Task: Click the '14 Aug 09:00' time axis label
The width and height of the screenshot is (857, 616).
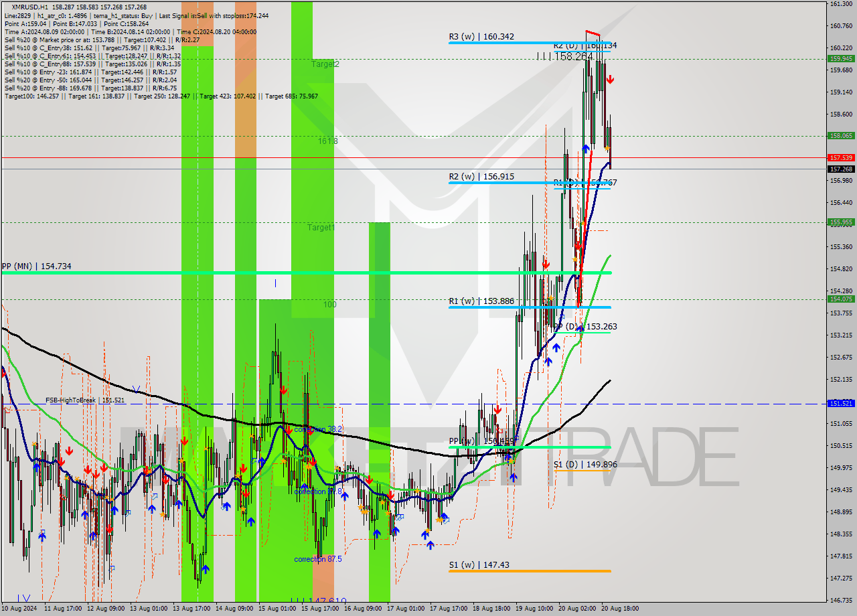Action: (234, 609)
